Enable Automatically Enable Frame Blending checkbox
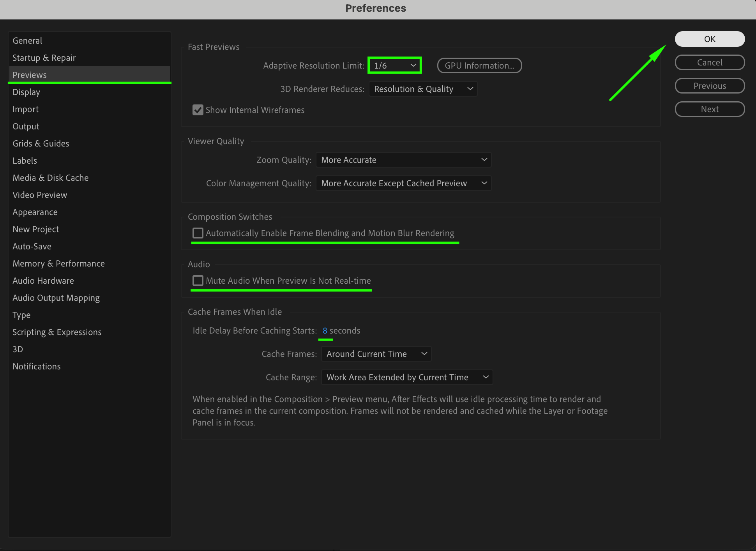This screenshot has height=551, width=756. (198, 233)
